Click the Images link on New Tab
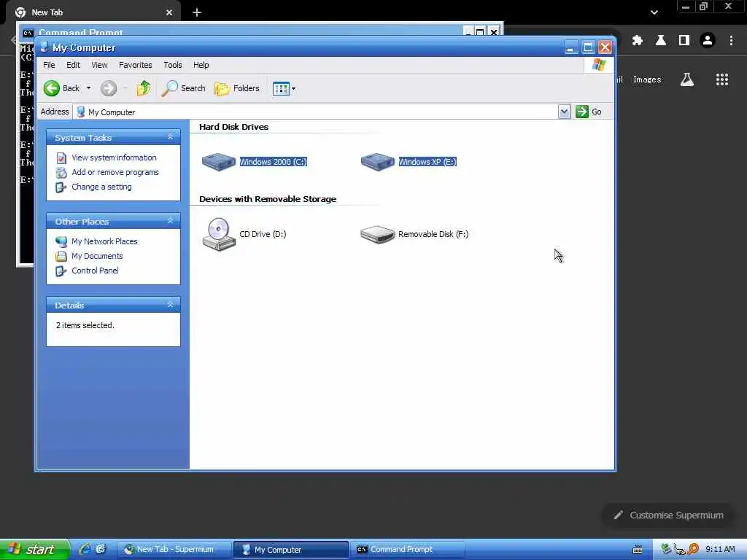Screen dimensions: 747x560 [x=647, y=79]
